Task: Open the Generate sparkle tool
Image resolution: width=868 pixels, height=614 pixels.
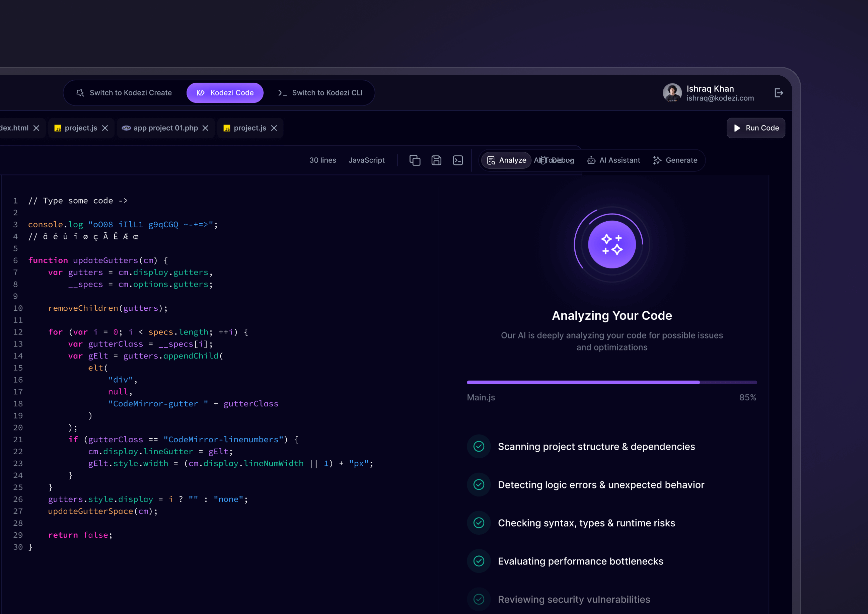Action: [657, 160]
